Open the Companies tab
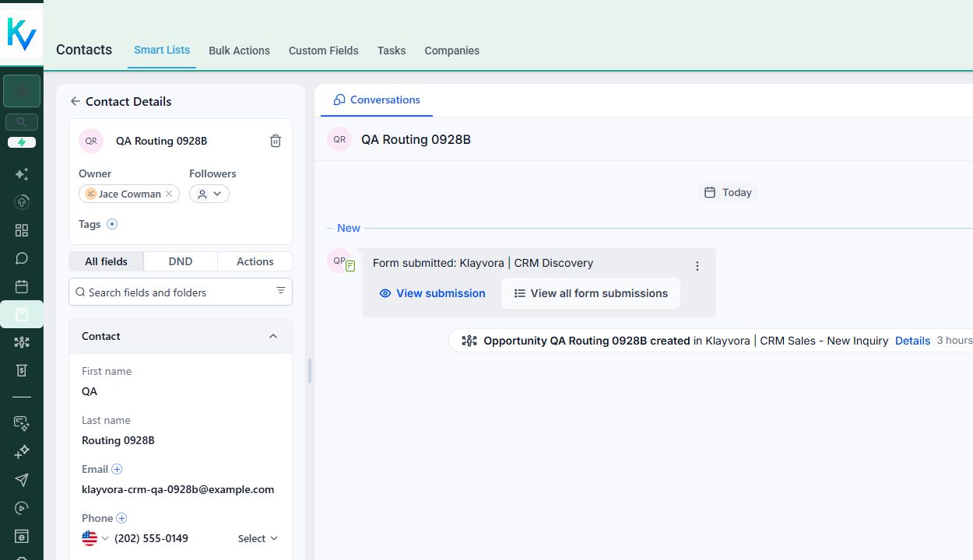The width and height of the screenshot is (973, 560). coord(451,51)
